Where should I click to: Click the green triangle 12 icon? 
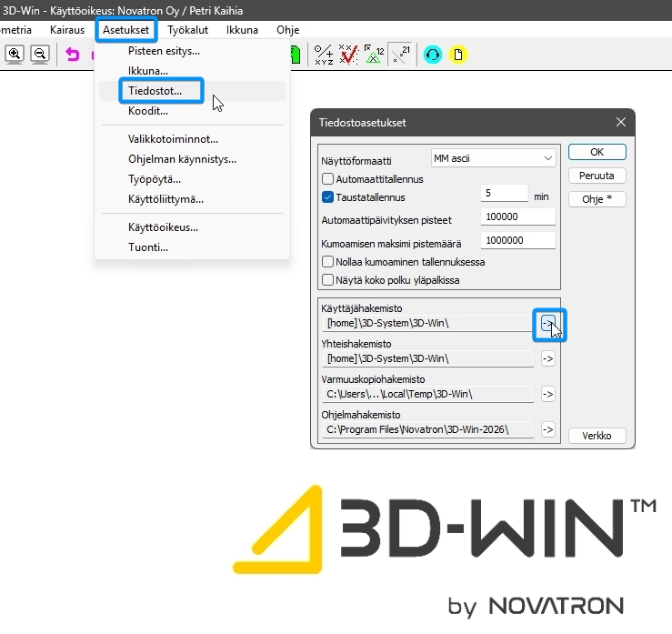click(x=374, y=55)
